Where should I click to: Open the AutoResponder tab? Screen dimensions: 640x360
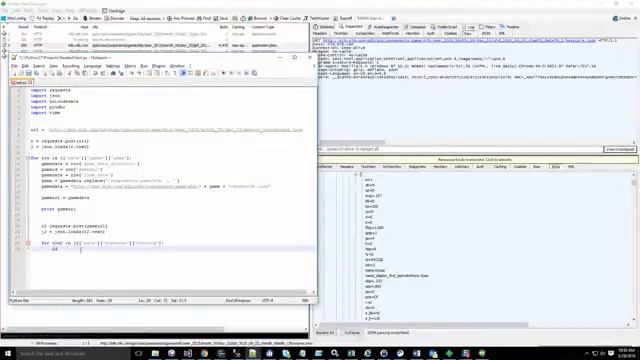(383, 27)
